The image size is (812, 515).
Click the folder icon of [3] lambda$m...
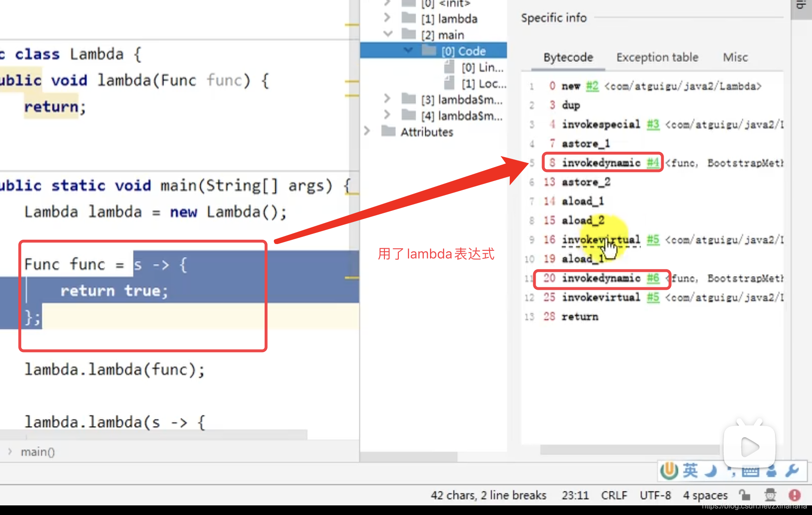pyautogui.click(x=408, y=99)
